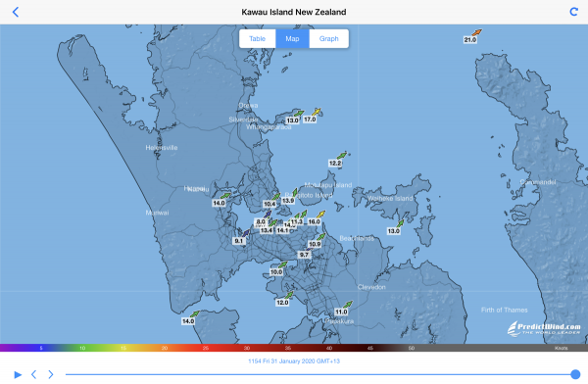Tap the refresh icon at top right
588x384 pixels.
(x=573, y=12)
